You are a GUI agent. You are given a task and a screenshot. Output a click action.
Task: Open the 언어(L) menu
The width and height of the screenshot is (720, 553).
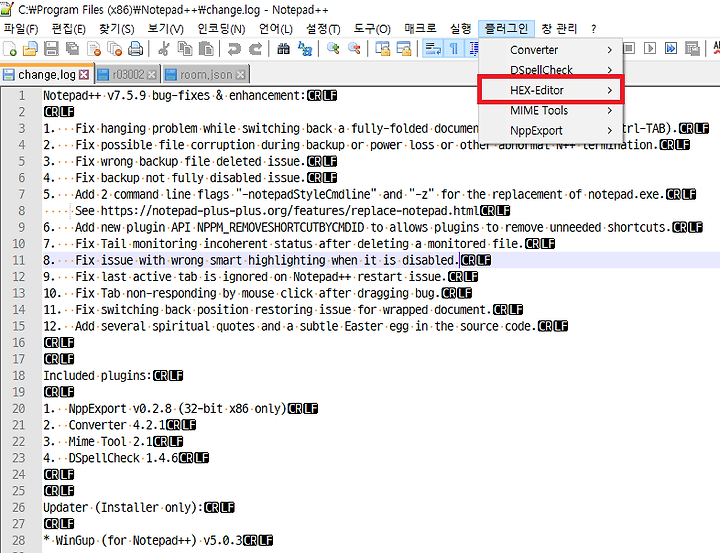point(276,29)
